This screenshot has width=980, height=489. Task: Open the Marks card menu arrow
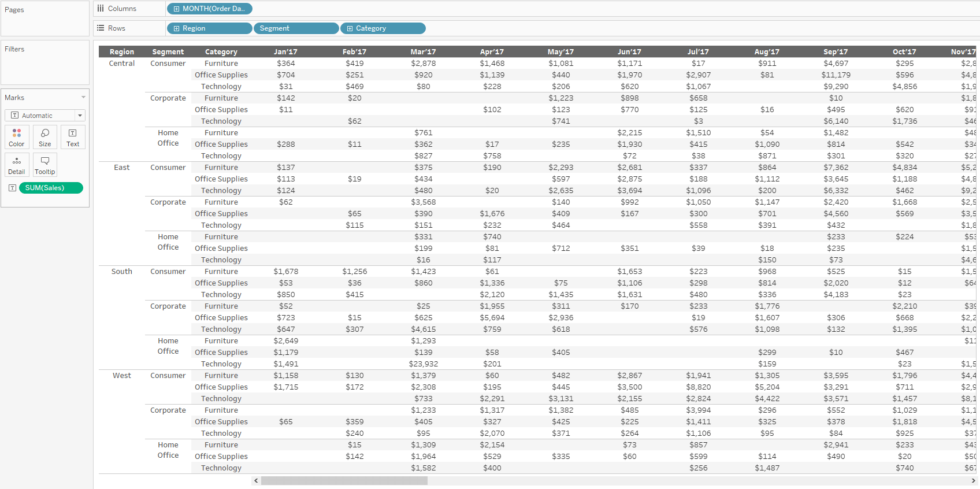coord(83,98)
